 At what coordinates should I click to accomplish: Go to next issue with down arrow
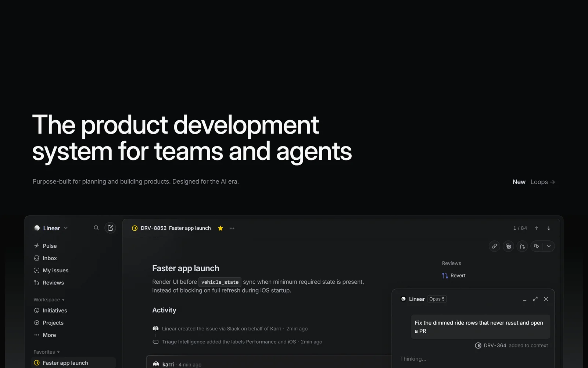pos(549,228)
